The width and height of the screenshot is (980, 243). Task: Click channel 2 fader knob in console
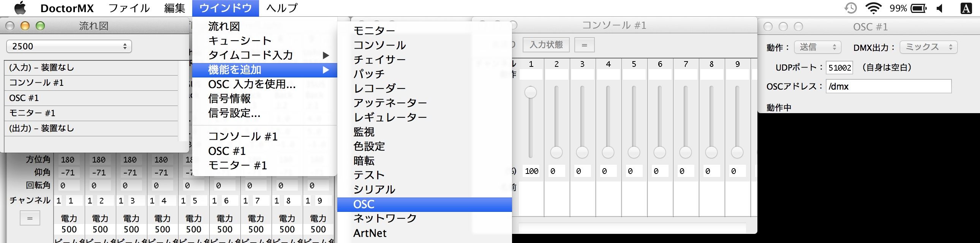point(556,153)
